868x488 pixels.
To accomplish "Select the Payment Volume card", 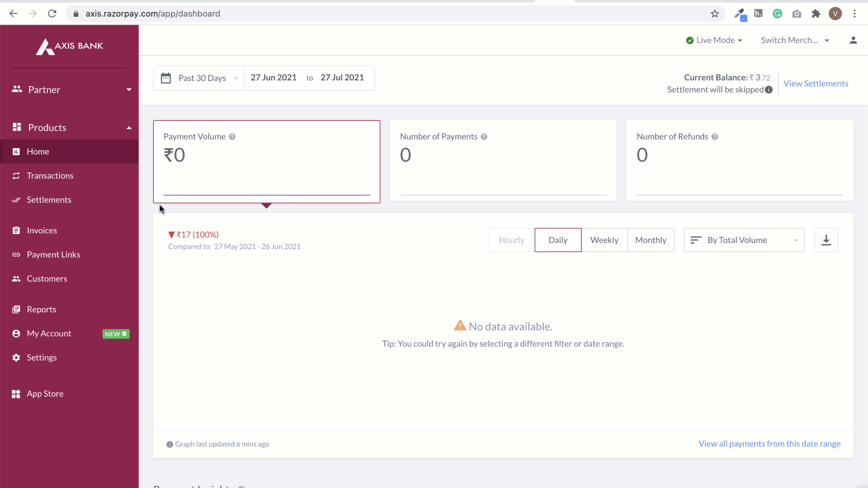I will coord(266,161).
